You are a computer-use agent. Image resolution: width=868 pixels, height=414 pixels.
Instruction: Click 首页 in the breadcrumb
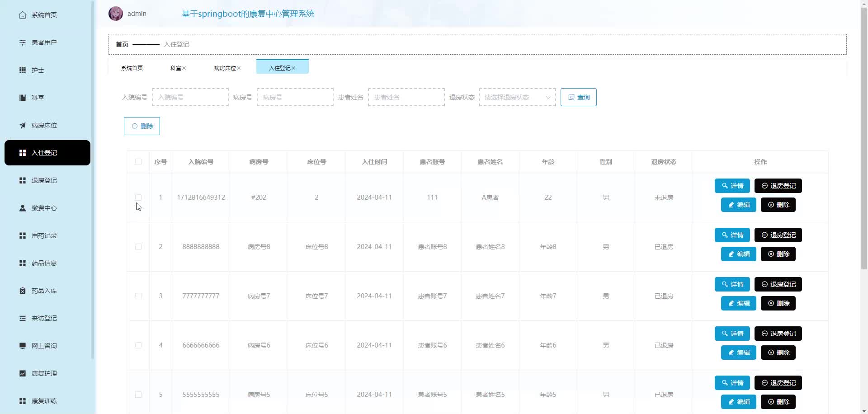(122, 44)
